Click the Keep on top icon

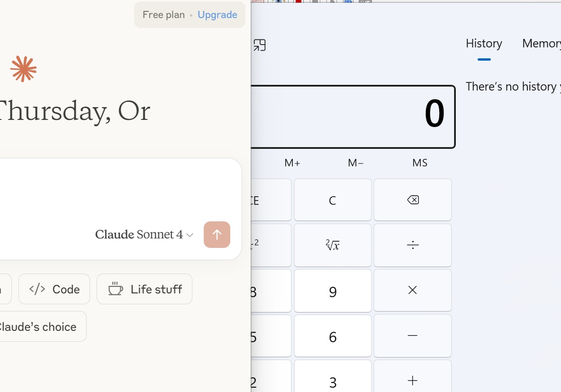260,45
